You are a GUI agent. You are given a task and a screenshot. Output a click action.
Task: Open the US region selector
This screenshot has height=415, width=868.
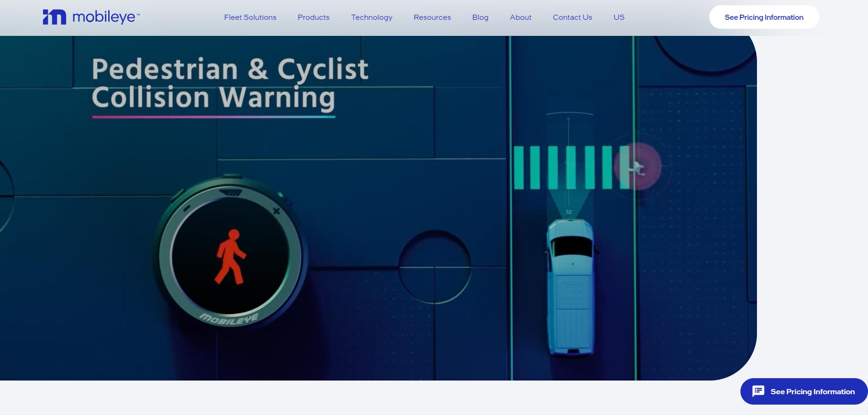click(x=619, y=17)
